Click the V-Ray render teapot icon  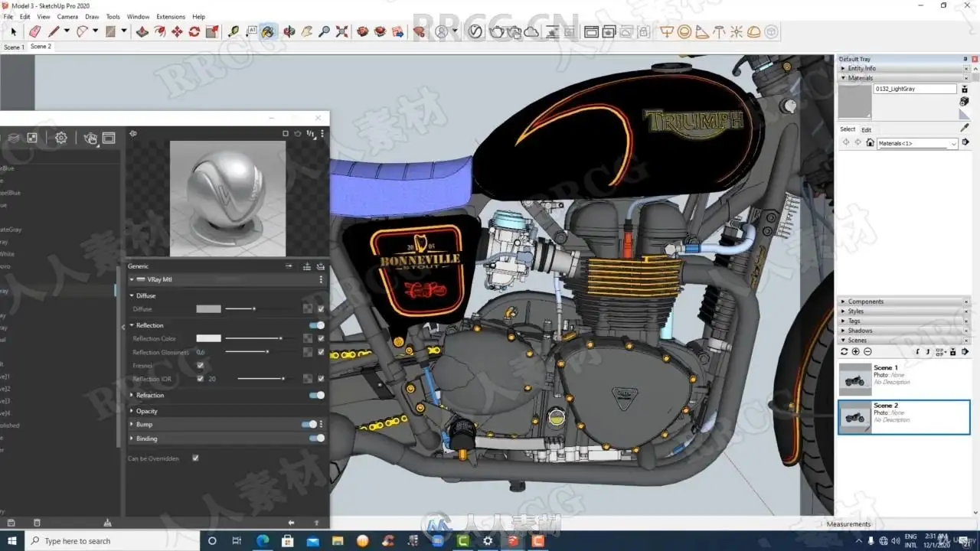tap(498, 31)
